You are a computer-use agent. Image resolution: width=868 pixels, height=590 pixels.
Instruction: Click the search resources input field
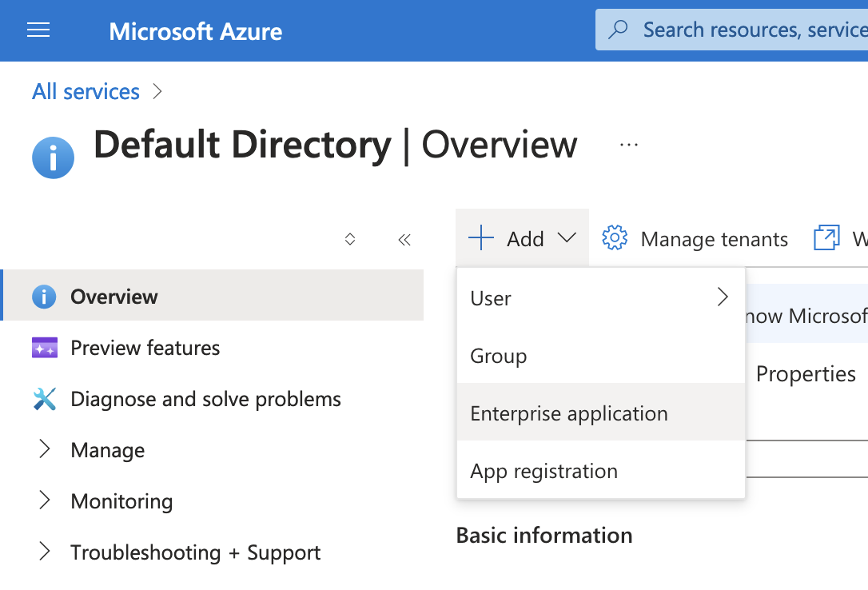(x=732, y=30)
